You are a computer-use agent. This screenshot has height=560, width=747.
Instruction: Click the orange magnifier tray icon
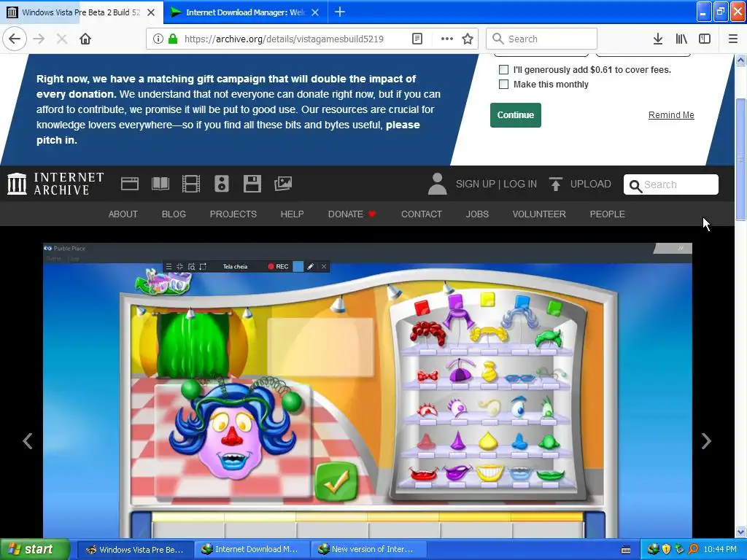click(x=693, y=550)
